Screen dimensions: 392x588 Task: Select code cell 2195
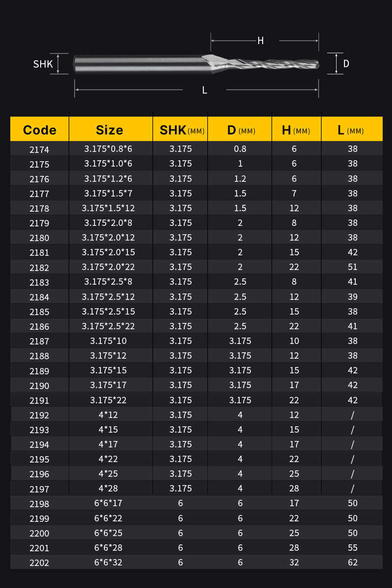click(39, 459)
